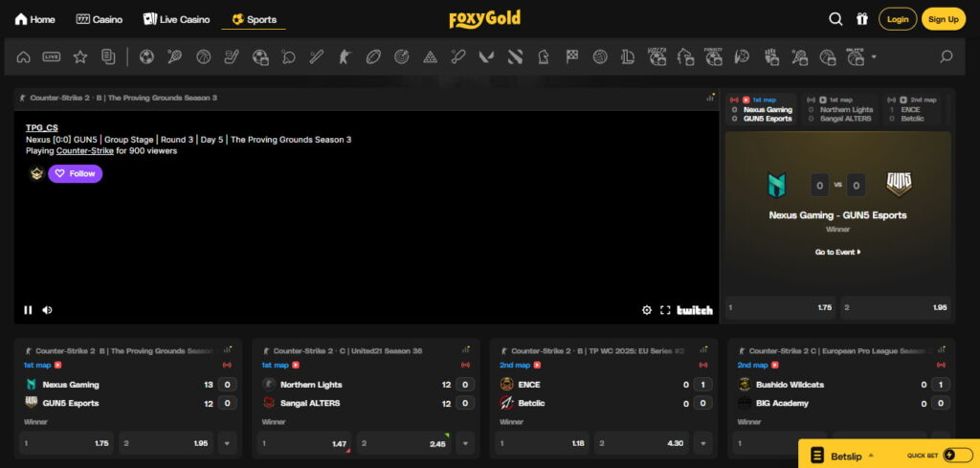Open the sportsbook home icon
The height and width of the screenshot is (468, 980).
[23, 56]
